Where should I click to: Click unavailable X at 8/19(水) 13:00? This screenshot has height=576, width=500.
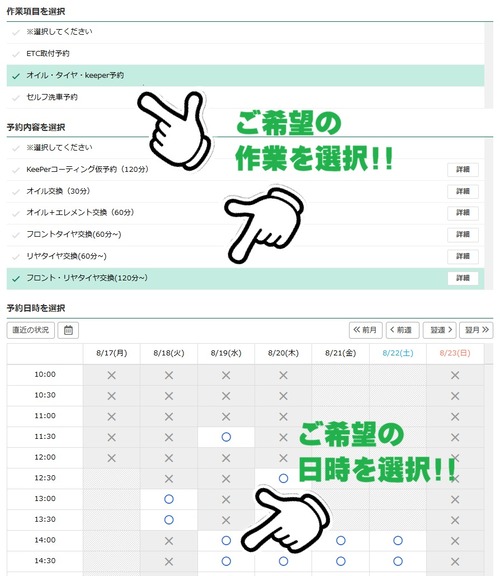226,499
